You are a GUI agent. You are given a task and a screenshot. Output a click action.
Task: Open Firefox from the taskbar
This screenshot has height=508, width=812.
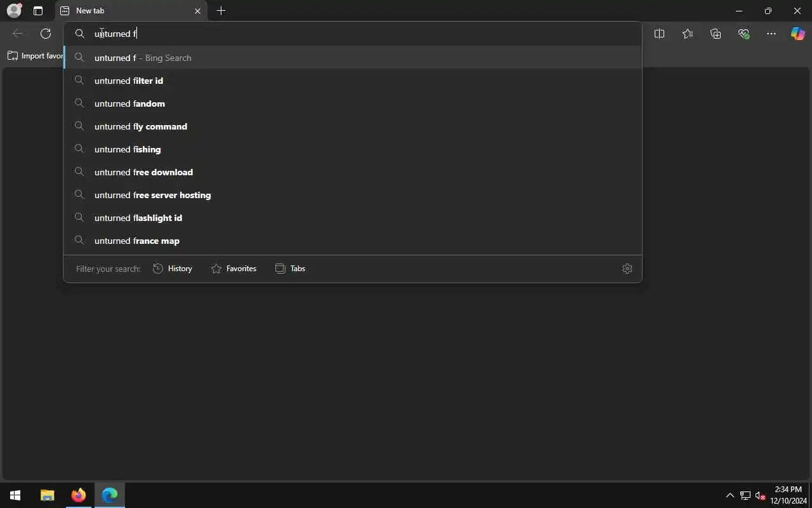(x=79, y=495)
